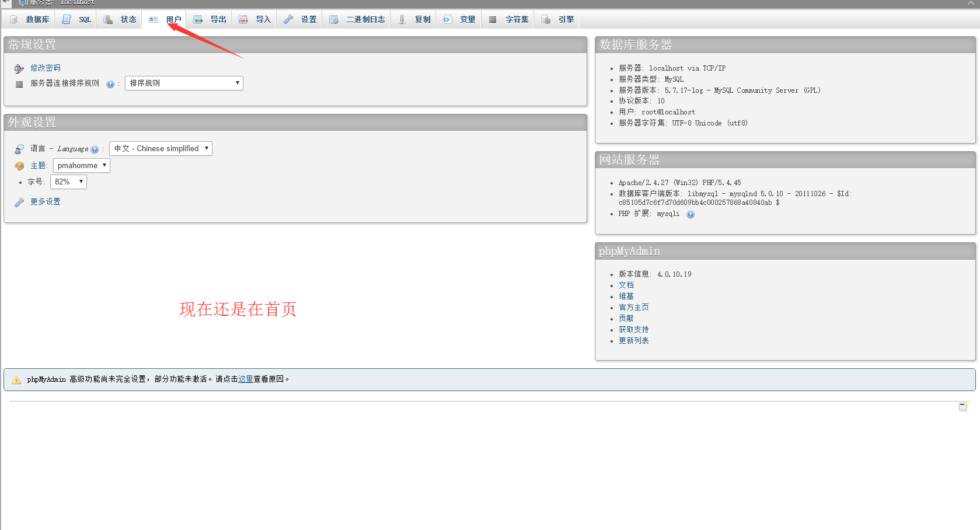Click the 主题 theme palette icon

(x=19, y=166)
